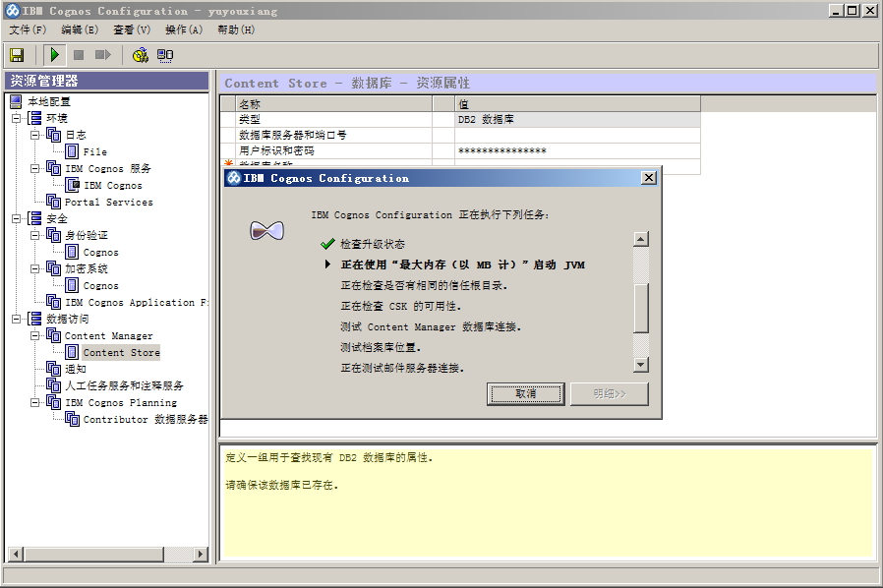Image resolution: width=883 pixels, height=588 pixels.
Task: Click the 通知 node icon
Action: coord(53,369)
